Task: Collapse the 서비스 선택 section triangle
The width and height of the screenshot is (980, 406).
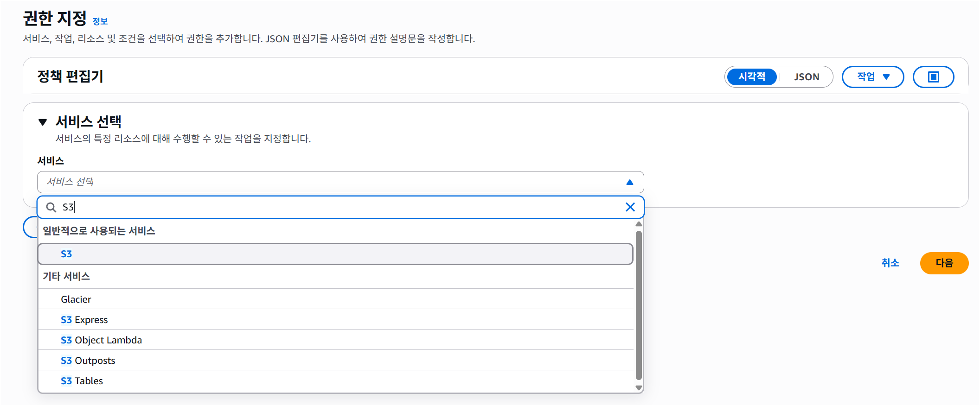Action: 43,122
